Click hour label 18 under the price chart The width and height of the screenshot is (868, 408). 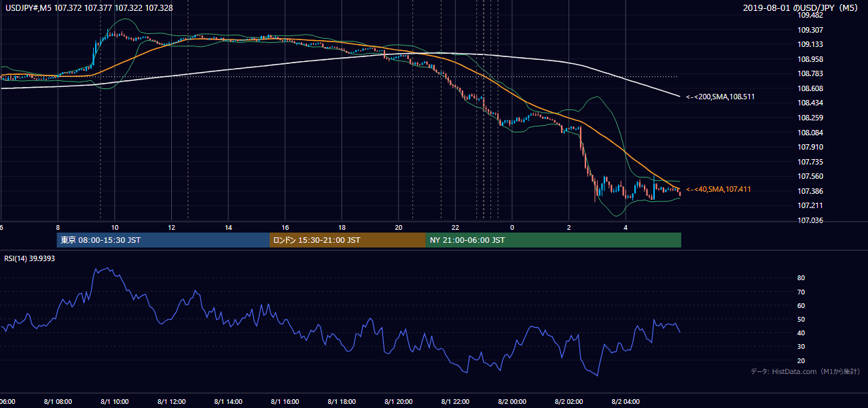click(342, 227)
